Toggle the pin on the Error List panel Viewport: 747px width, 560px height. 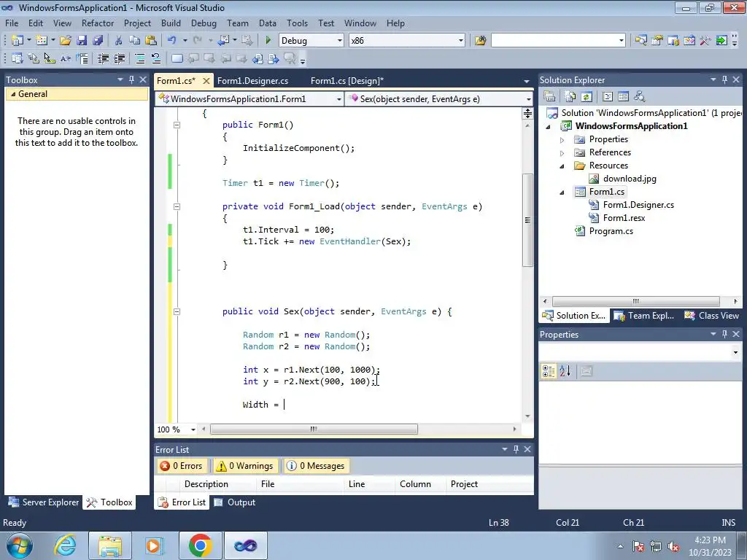[516, 449]
